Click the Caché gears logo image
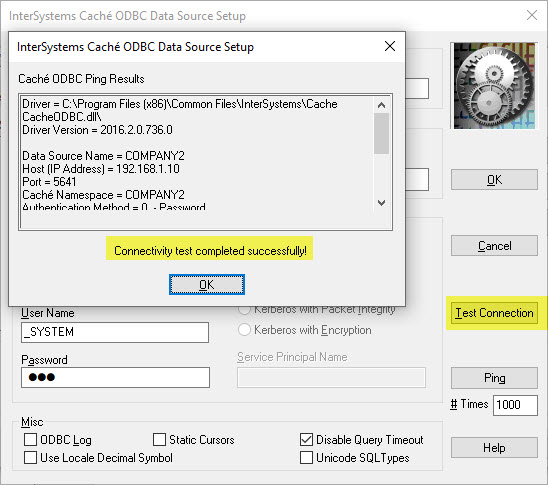 click(x=494, y=86)
